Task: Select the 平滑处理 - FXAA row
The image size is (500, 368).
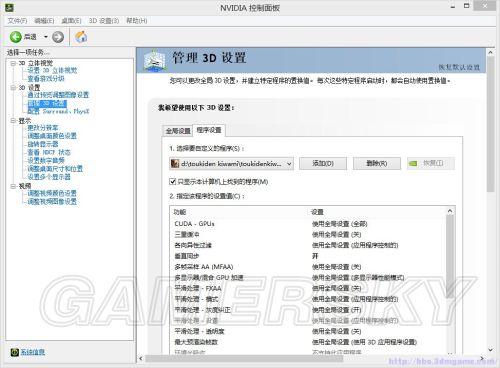Action: tap(308, 288)
